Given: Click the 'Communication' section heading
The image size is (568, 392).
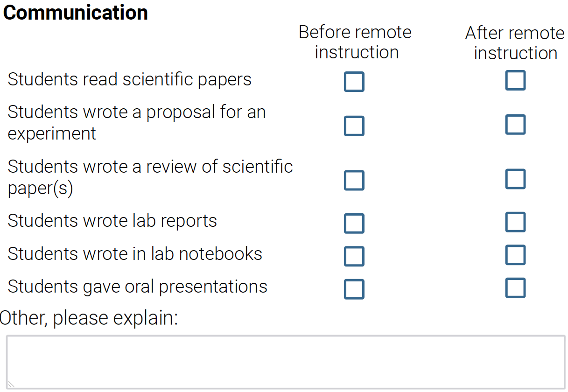Looking at the screenshot, I should pyautogui.click(x=76, y=13).
